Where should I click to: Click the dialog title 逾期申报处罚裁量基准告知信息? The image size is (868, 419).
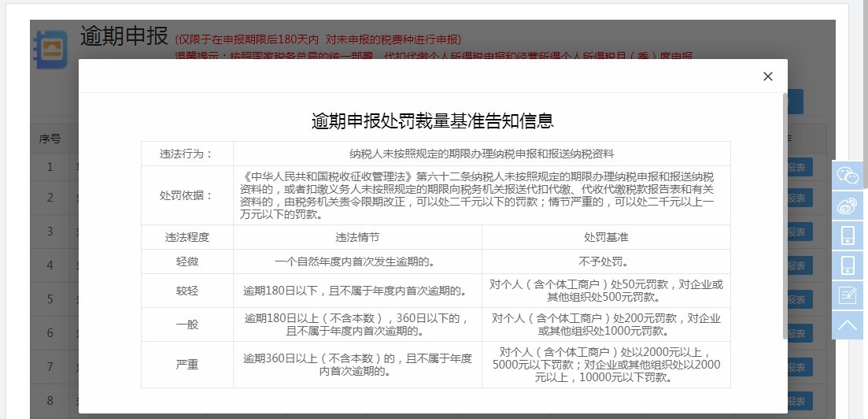pyautogui.click(x=432, y=121)
